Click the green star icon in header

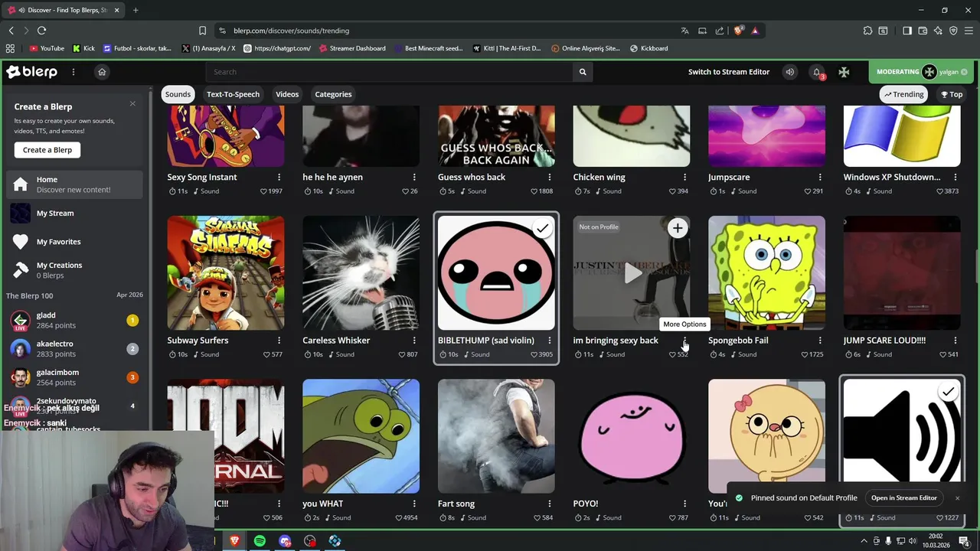click(844, 72)
